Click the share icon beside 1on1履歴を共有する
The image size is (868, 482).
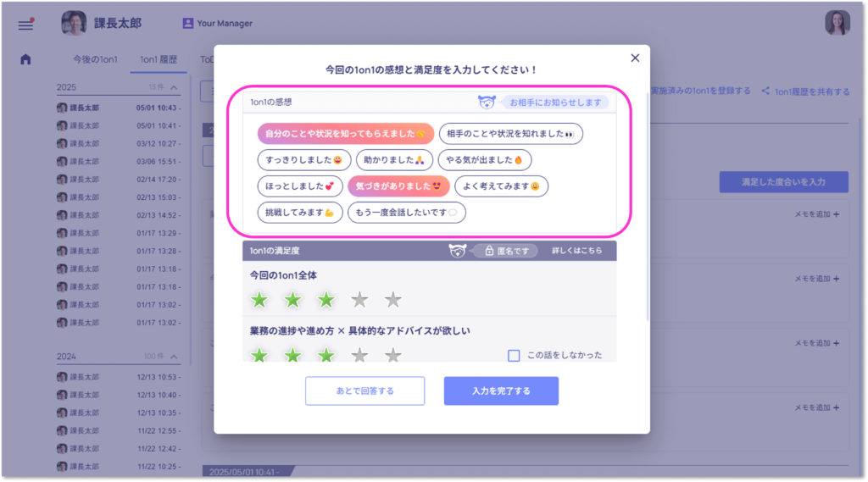(x=765, y=91)
